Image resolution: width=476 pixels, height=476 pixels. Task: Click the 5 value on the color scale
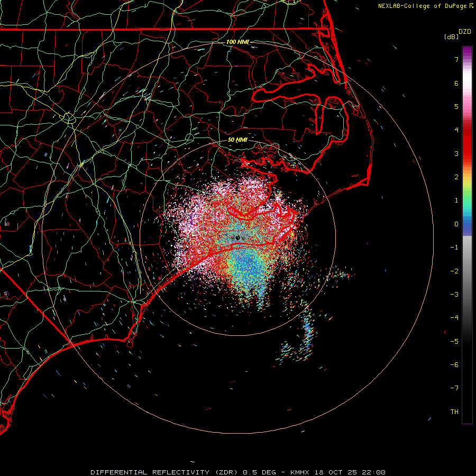tap(456, 106)
